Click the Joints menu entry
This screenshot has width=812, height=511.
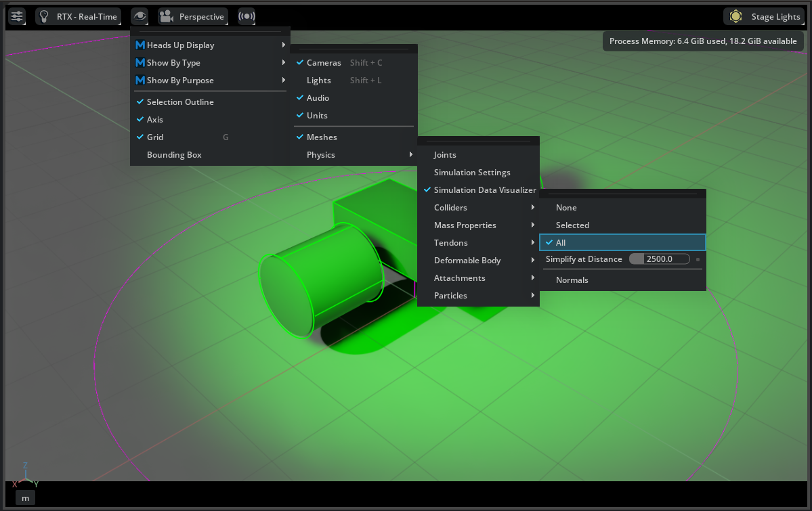pyautogui.click(x=445, y=154)
